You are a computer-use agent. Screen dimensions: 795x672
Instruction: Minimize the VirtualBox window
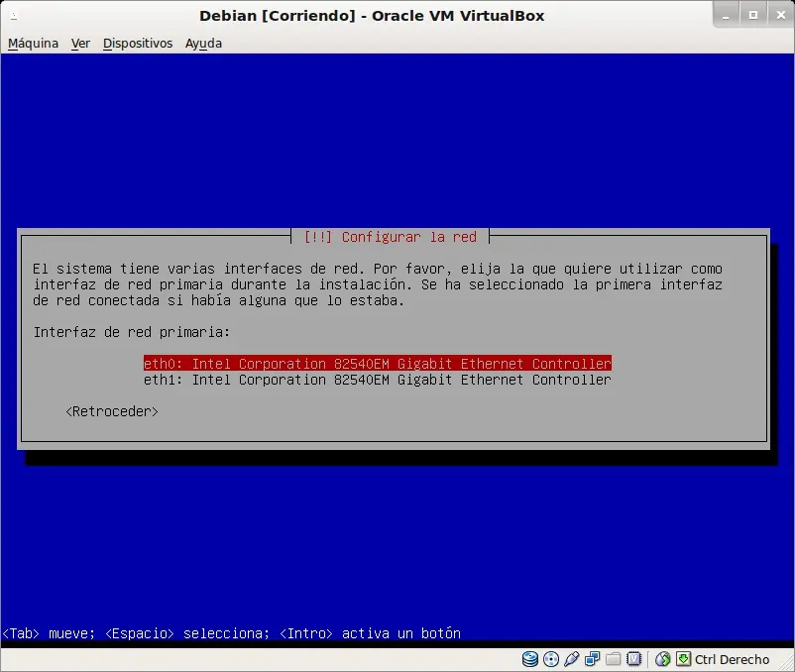coord(726,16)
